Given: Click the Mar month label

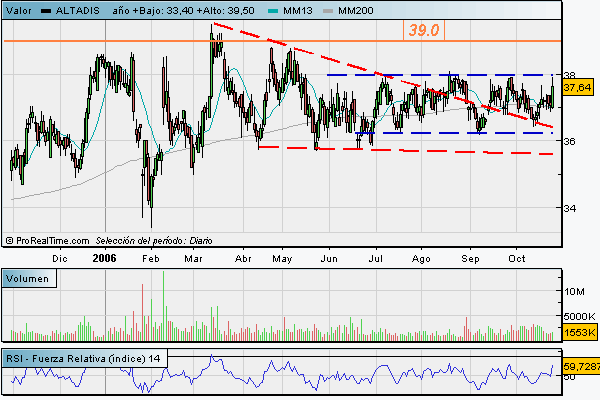Looking at the screenshot, I should [x=193, y=259].
